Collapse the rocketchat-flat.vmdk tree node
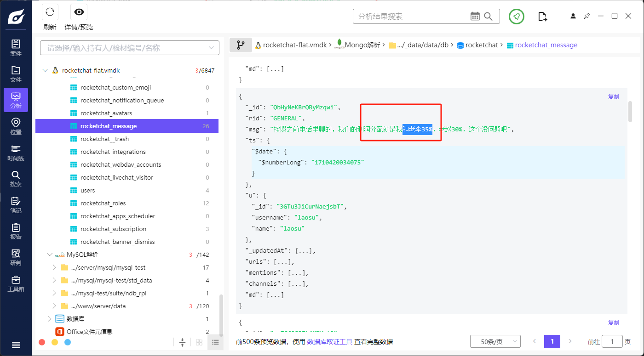 [x=45, y=71]
